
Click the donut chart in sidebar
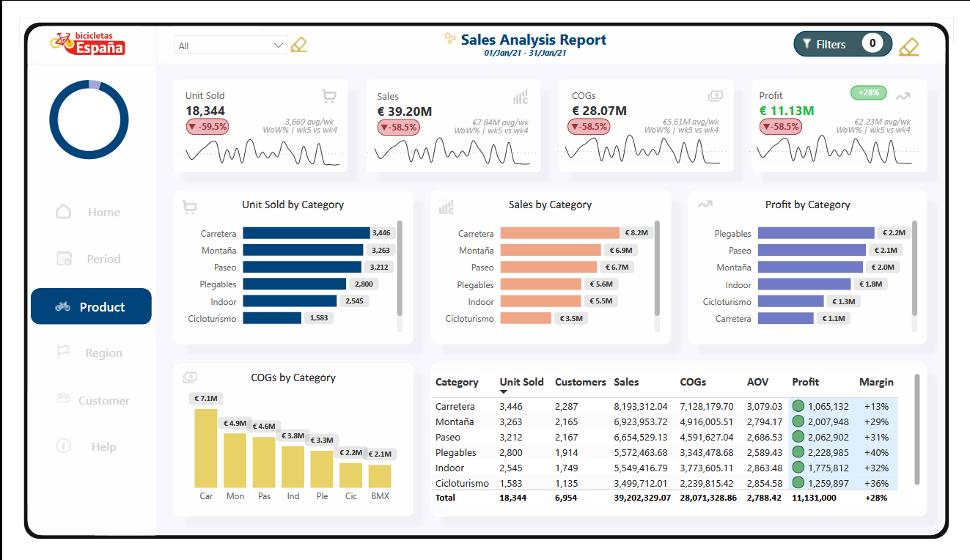click(x=89, y=119)
